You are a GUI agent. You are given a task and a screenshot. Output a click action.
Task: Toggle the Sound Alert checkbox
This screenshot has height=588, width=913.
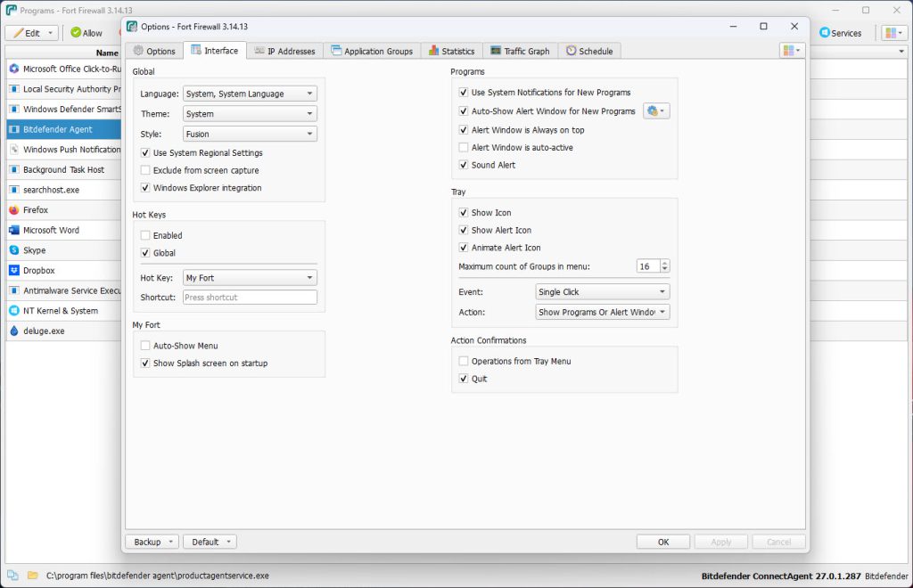point(464,165)
